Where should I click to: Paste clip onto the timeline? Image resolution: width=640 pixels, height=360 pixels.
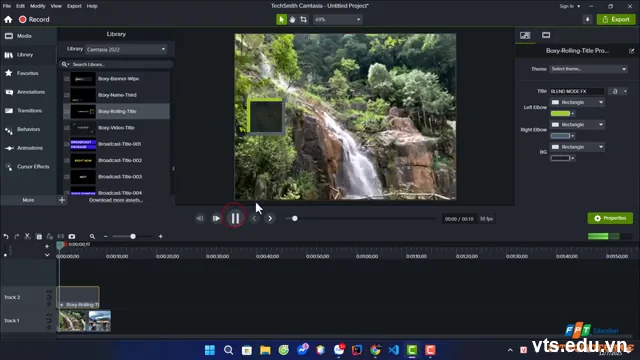(x=50, y=236)
